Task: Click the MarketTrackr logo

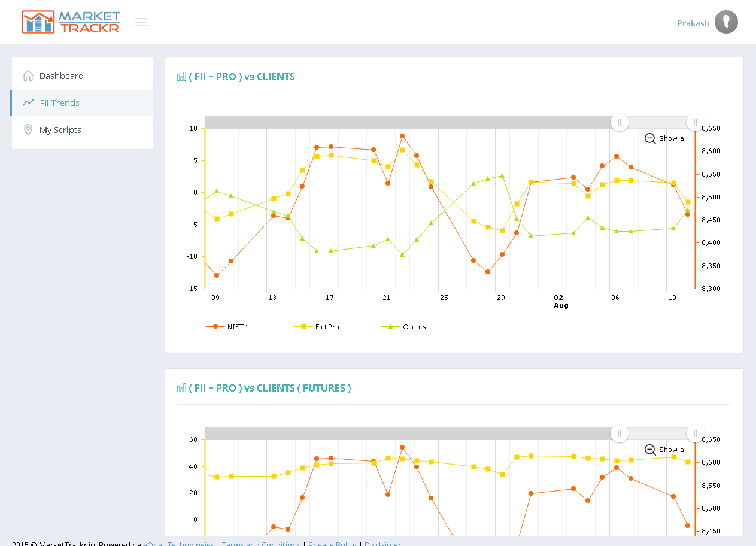Action: click(71, 22)
